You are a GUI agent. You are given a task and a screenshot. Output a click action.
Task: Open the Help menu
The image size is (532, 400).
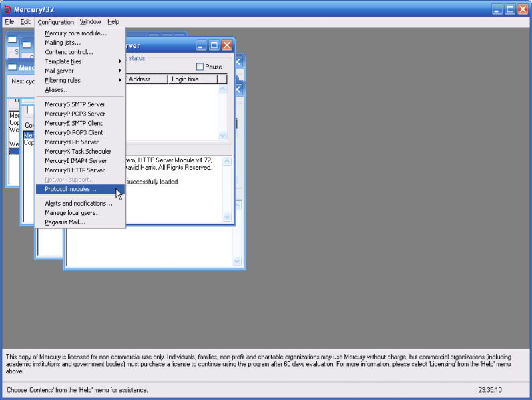pos(113,22)
